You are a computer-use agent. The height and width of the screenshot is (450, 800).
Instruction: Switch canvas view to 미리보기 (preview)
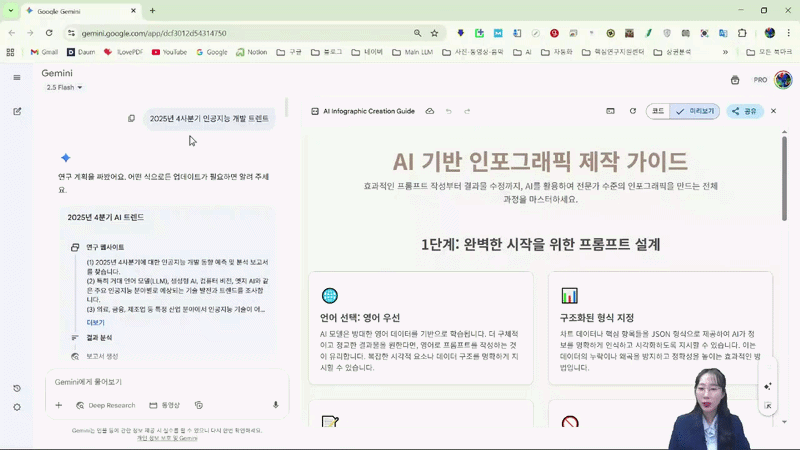(x=696, y=111)
